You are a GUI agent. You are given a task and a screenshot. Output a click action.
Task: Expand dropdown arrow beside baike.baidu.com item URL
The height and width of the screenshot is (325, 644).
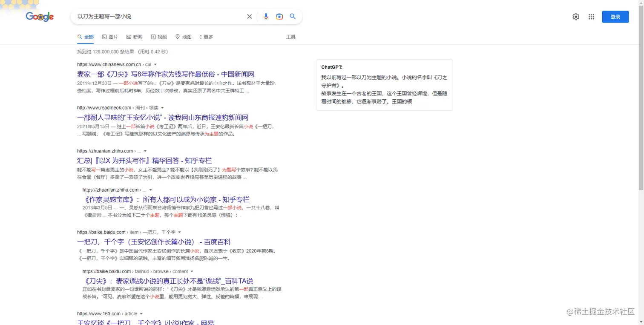(x=179, y=233)
